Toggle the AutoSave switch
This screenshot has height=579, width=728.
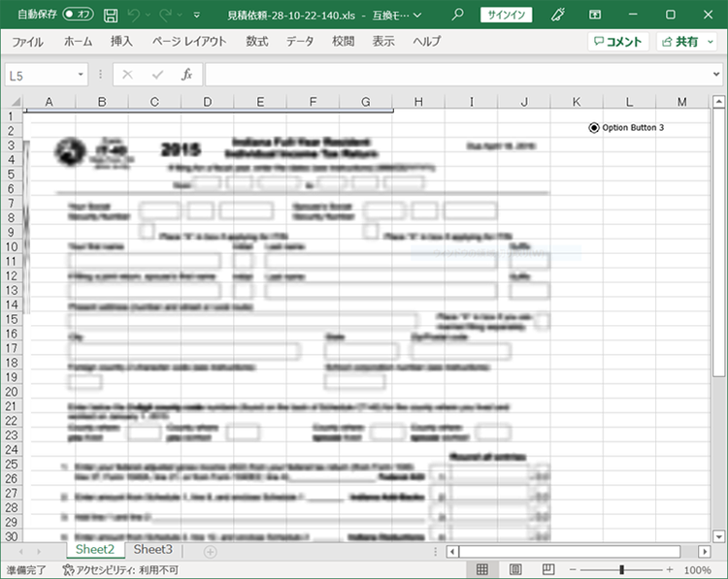point(78,15)
